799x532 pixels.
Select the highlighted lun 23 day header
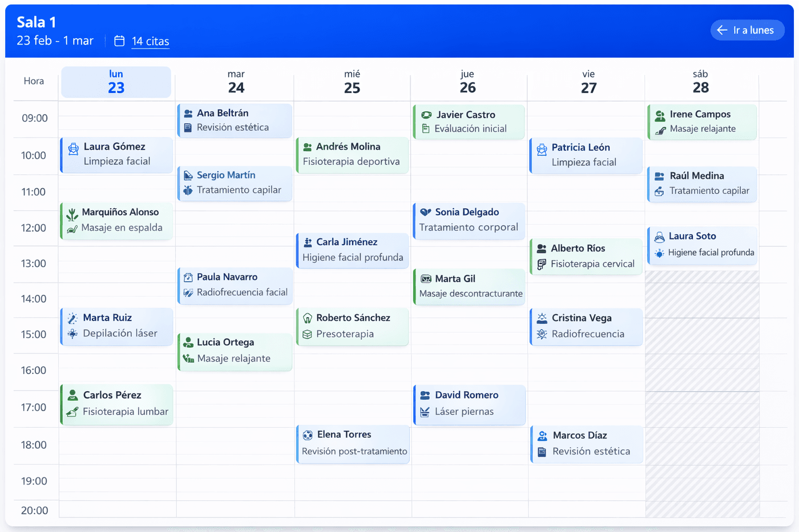tap(116, 82)
